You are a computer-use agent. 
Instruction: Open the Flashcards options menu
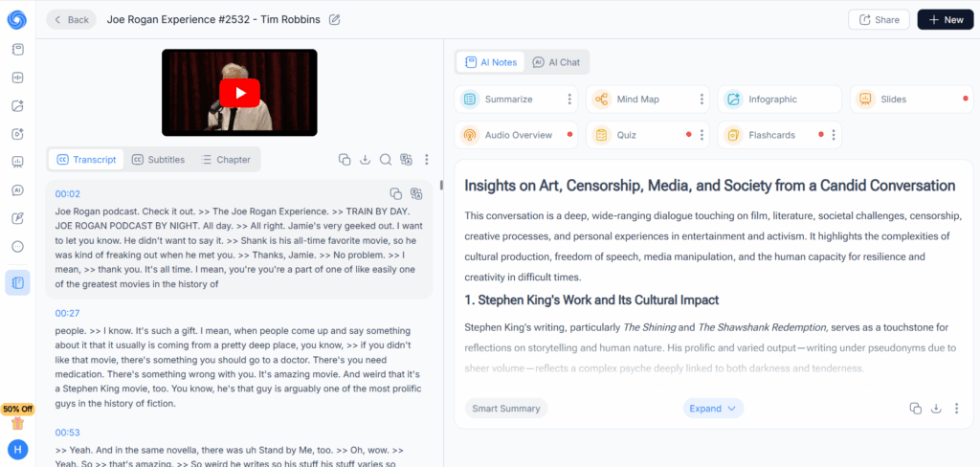point(834,134)
